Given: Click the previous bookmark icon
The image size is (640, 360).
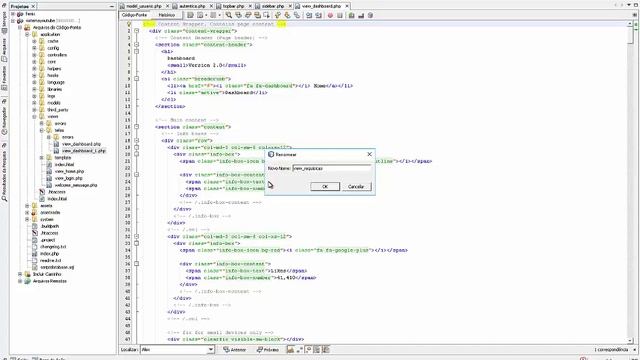Looking at the screenshot, I should (278, 15).
